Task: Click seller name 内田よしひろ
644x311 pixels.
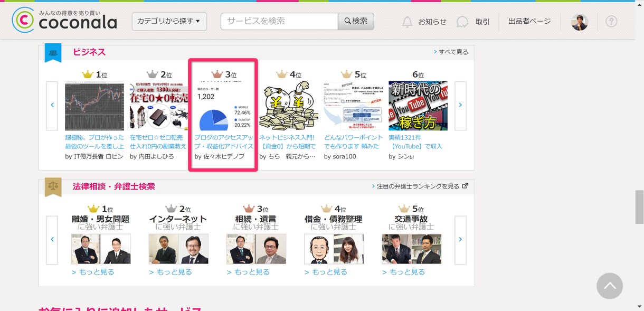Action: (x=156, y=156)
